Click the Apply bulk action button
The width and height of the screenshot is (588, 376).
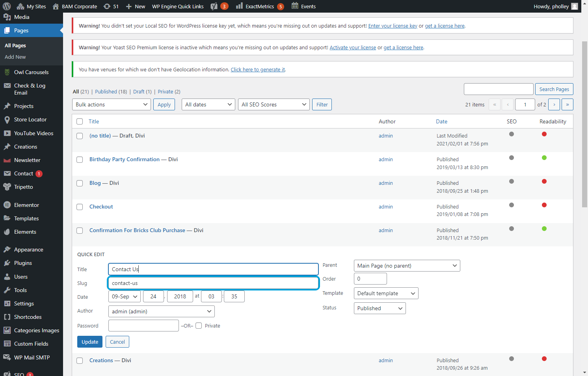click(x=164, y=104)
